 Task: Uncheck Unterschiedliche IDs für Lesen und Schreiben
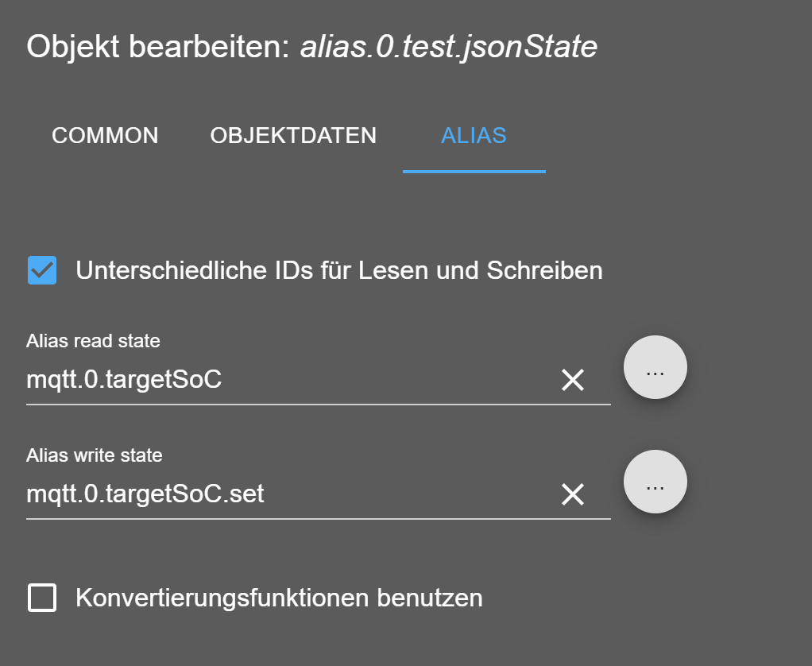pyautogui.click(x=42, y=270)
